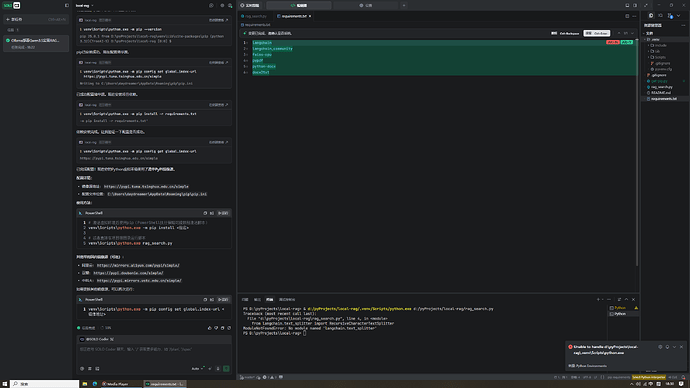The height and width of the screenshot is (388, 690).
Task: Select the first Python terminal with the warning icon
Action: (624, 308)
